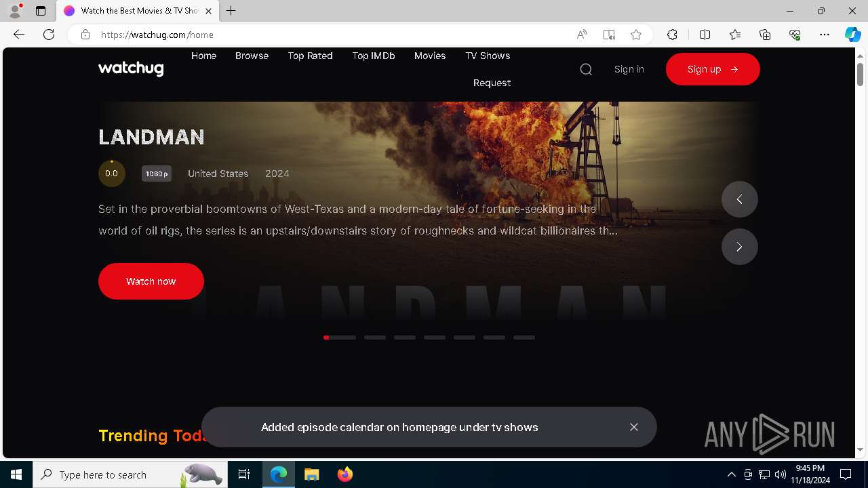The height and width of the screenshot is (488, 868).
Task: Open Windows notification center
Action: 846,474
